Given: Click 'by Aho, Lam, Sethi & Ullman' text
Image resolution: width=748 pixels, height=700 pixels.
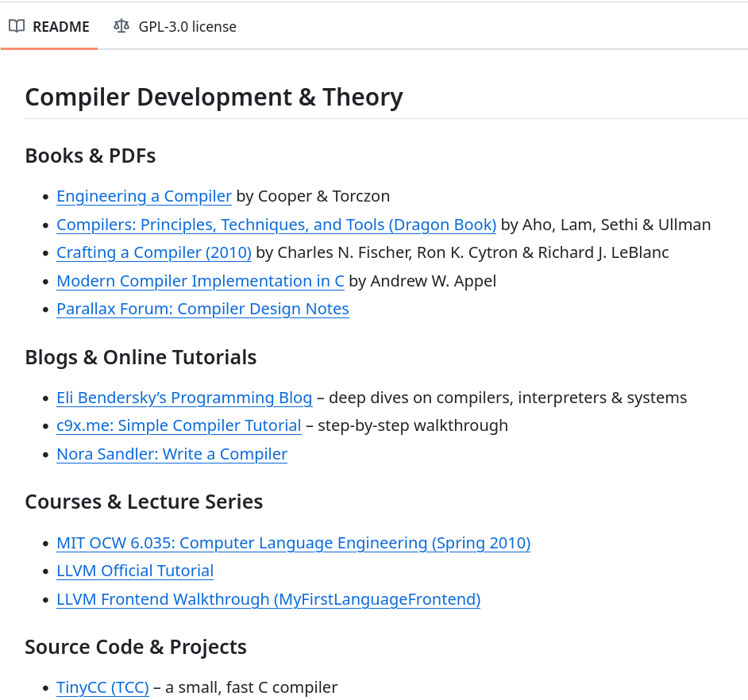Looking at the screenshot, I should click(x=606, y=225).
